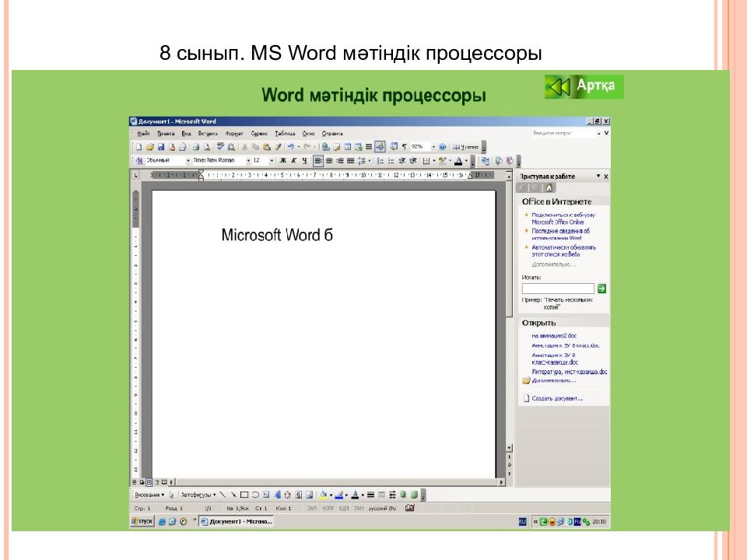Toggle Show/Hide paragraph marks ¶
The height and width of the screenshot is (560, 747).
(404, 147)
